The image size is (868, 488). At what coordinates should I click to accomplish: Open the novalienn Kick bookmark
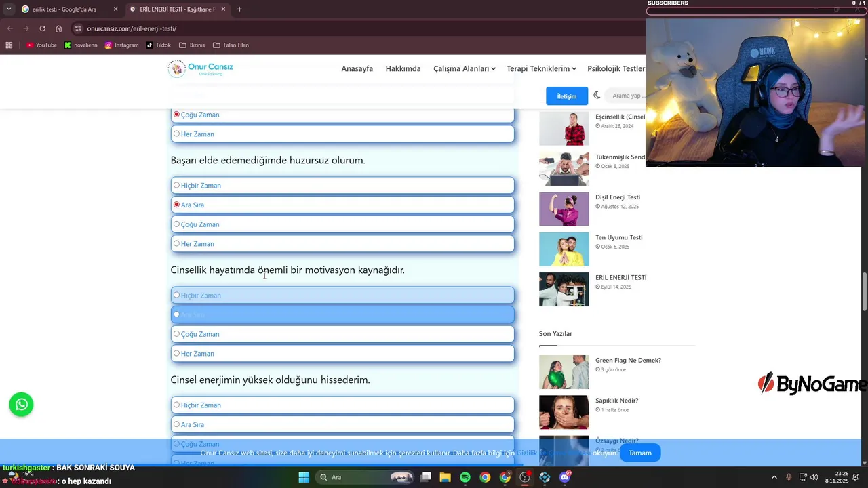tap(81, 45)
